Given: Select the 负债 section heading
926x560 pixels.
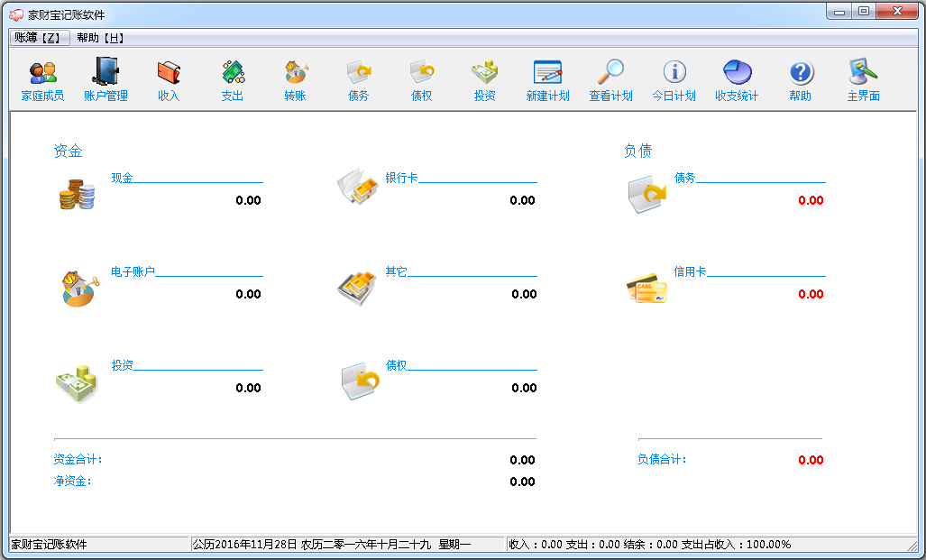Looking at the screenshot, I should [x=637, y=151].
